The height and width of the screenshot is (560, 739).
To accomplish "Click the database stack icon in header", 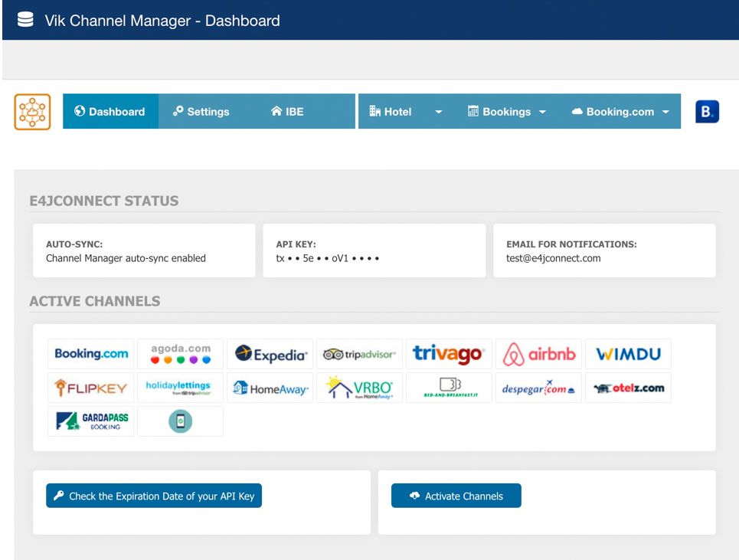I will coord(25,20).
